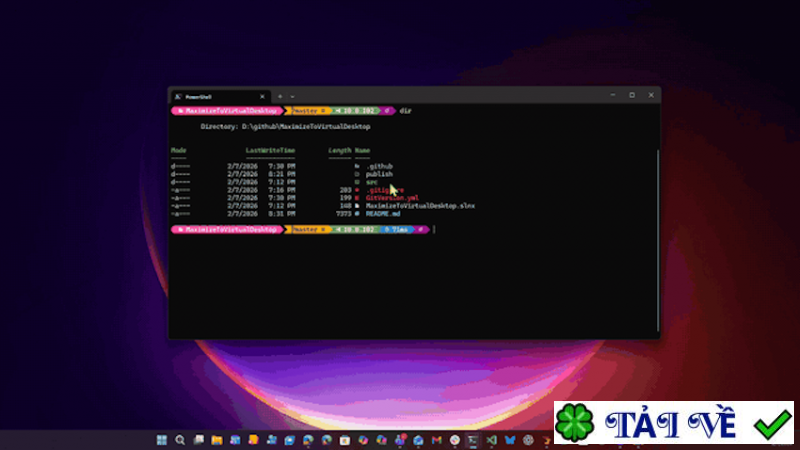Open the Windows Start menu
This screenshot has width=800, height=450.
tap(162, 440)
